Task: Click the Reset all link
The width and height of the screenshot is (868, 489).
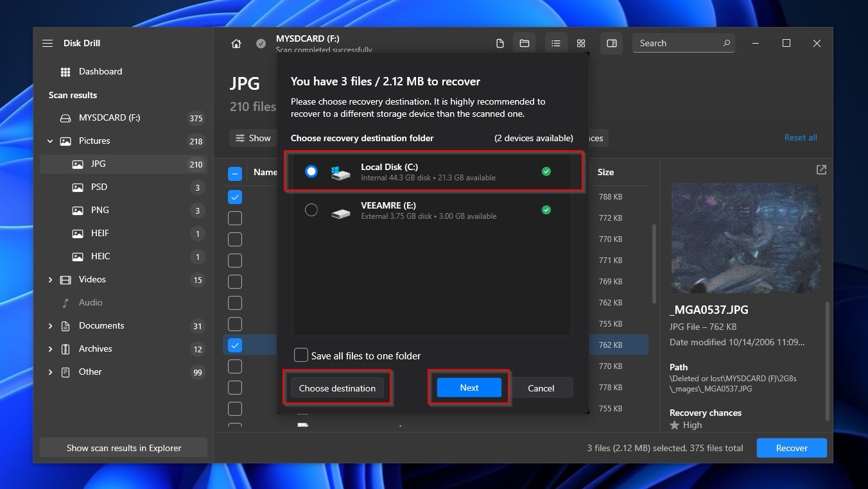Action: coord(801,138)
